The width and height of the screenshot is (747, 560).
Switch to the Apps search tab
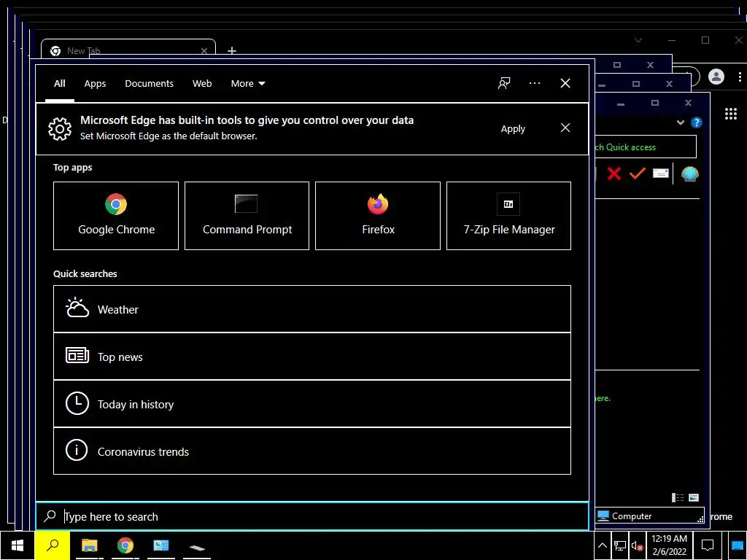tap(95, 84)
